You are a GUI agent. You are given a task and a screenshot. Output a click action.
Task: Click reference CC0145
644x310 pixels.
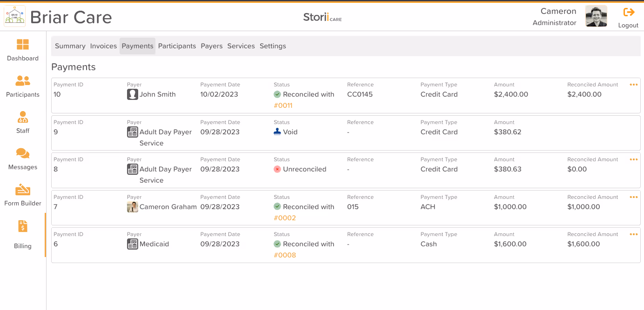point(360,94)
